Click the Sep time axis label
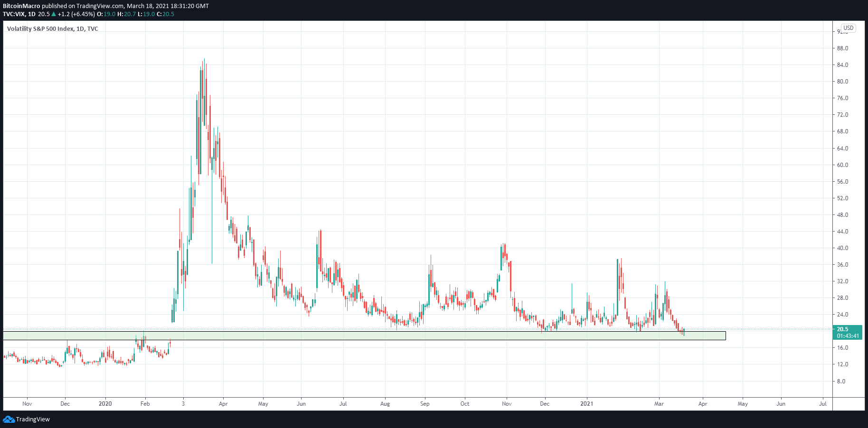868x428 pixels. tap(425, 404)
